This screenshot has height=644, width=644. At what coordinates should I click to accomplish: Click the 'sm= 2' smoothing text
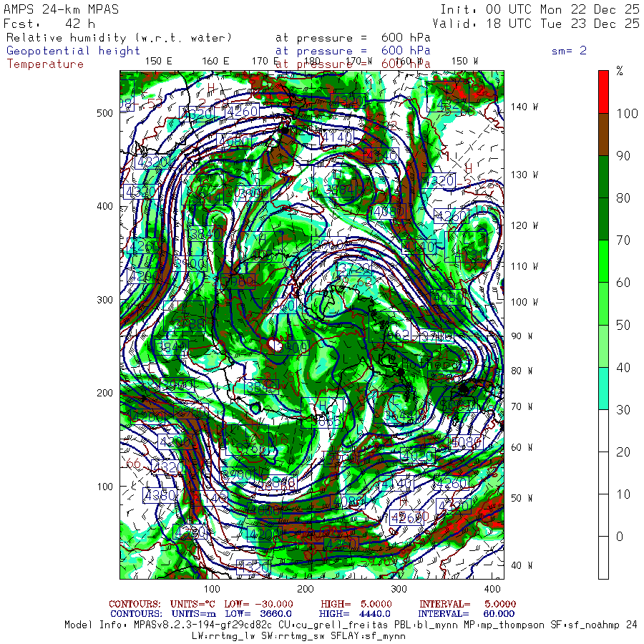click(569, 51)
